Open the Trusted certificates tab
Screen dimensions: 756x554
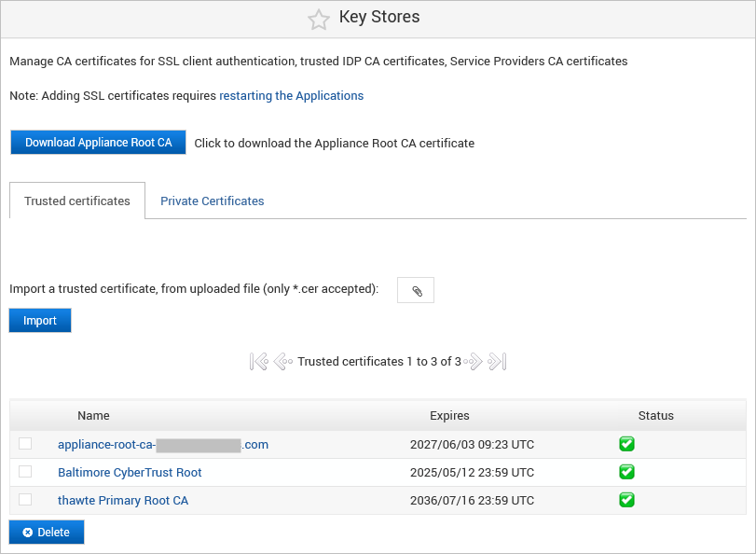[x=76, y=201]
